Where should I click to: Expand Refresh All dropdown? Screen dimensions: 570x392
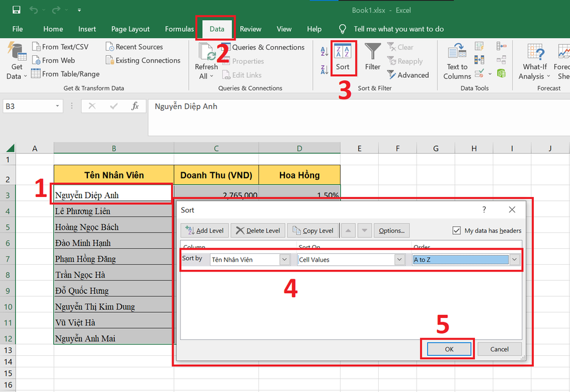pyautogui.click(x=206, y=77)
